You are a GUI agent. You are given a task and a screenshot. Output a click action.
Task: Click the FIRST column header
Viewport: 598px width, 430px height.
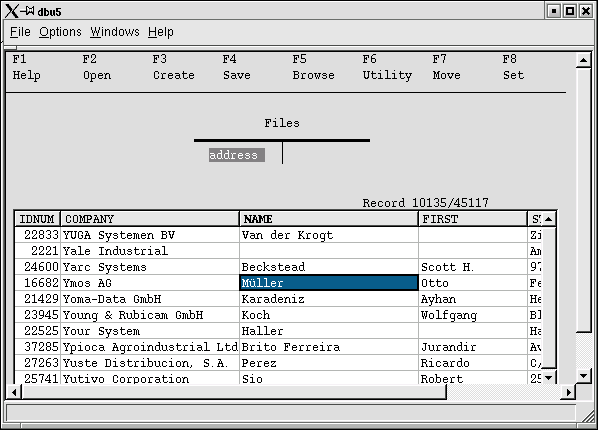coord(473,219)
